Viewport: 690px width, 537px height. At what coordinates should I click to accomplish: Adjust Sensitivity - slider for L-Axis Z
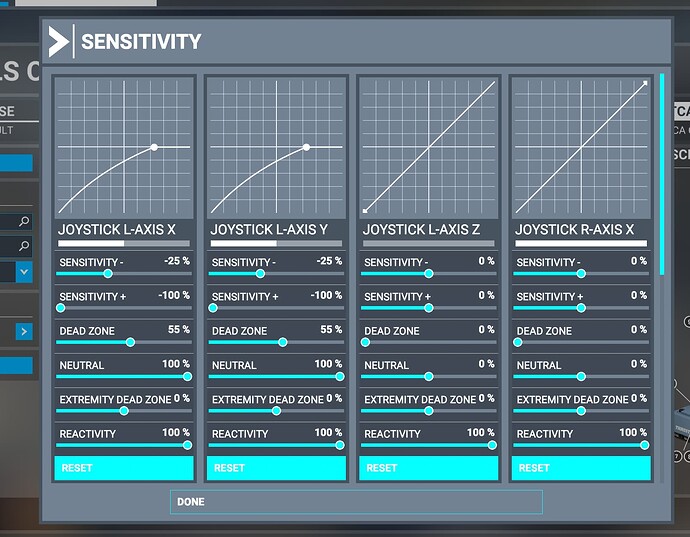point(429,274)
